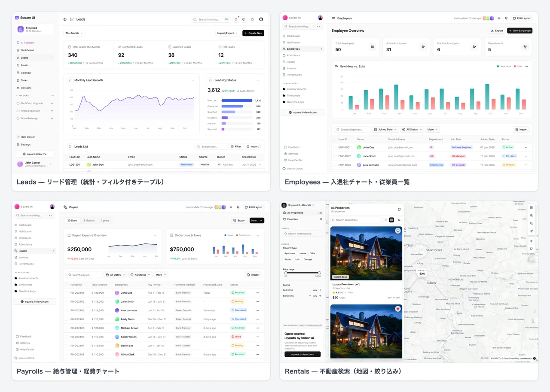Open Monthly Lead Growth three-dot menu
The width and height of the screenshot is (550, 392).
click(x=192, y=80)
